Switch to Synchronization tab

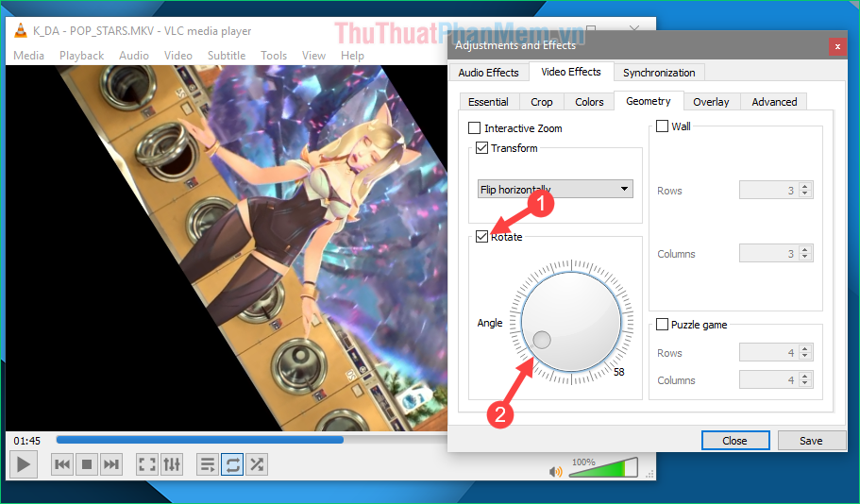pos(659,73)
